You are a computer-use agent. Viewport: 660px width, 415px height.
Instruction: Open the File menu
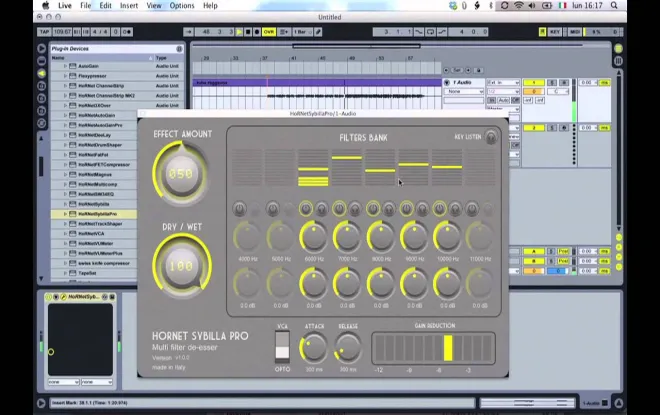pyautogui.click(x=85, y=5)
